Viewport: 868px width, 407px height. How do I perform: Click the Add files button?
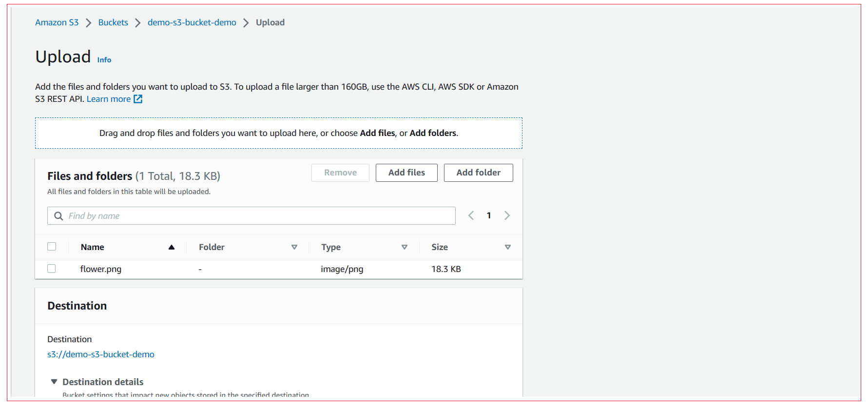click(406, 173)
